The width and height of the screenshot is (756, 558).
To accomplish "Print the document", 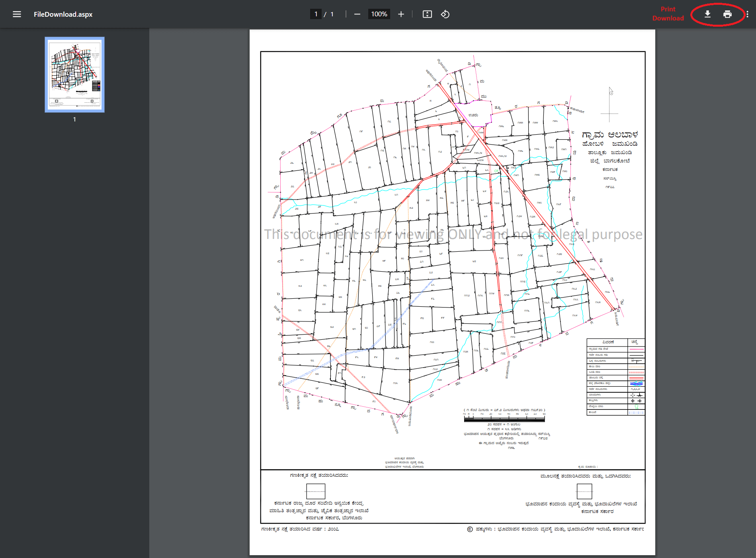I will pyautogui.click(x=728, y=14).
